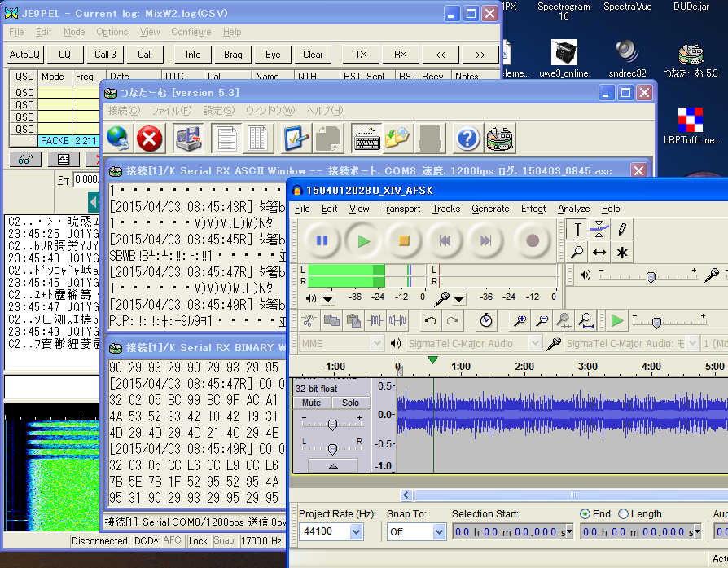Open SigmaTel output device dropdown
The width and height of the screenshot is (728, 568).
tap(535, 344)
